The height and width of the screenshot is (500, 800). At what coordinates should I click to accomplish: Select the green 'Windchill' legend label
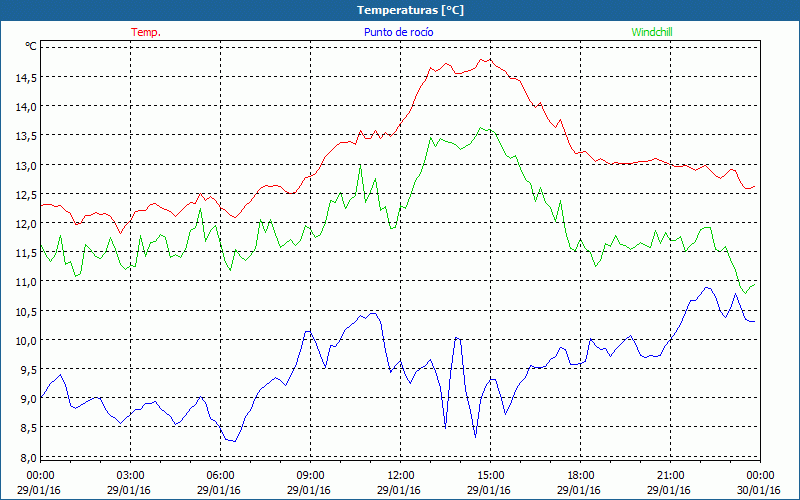pyautogui.click(x=652, y=32)
